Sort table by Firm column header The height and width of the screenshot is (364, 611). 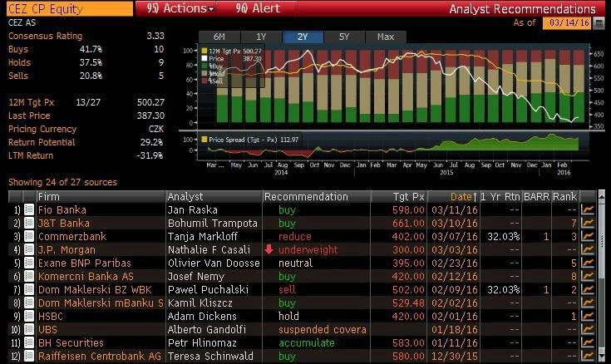point(101,196)
